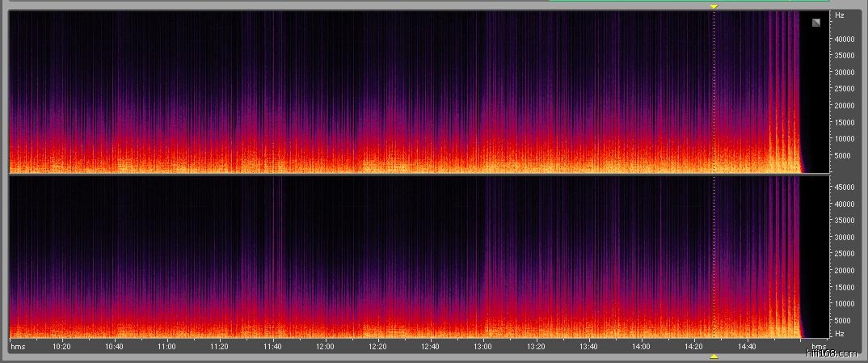Viewport: 868px width, 363px height.
Task: Click 45000 on the lower channel frequency scale
Action: pyautogui.click(x=845, y=187)
